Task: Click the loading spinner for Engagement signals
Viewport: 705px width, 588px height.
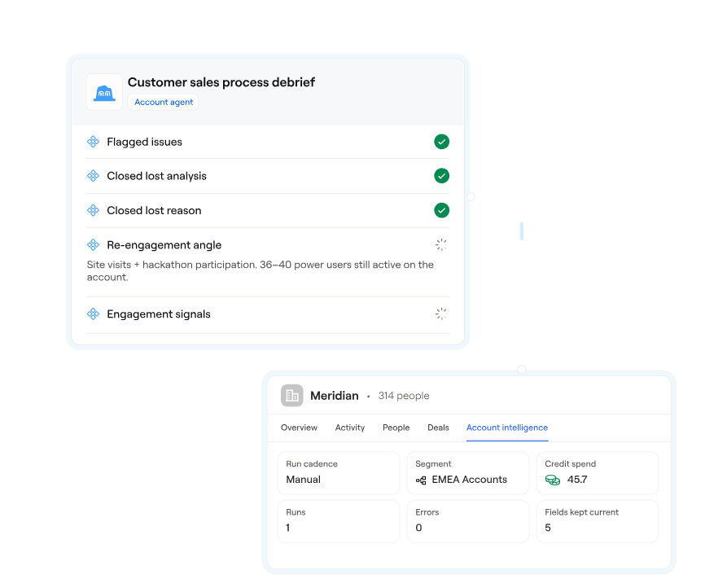Action: tap(441, 314)
